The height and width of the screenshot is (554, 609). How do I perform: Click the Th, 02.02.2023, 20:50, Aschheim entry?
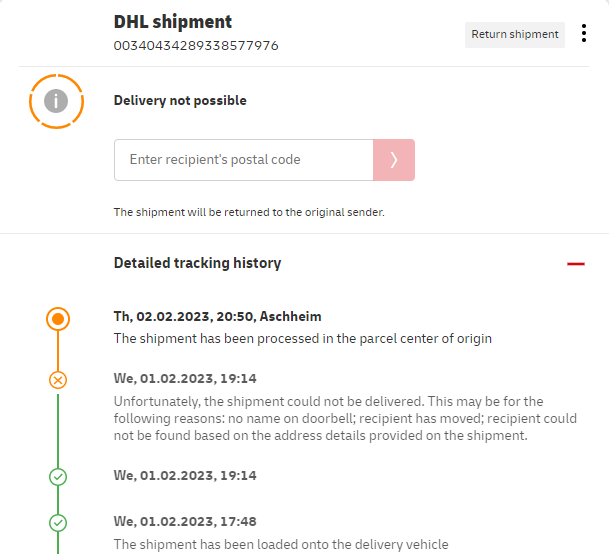pos(218,316)
